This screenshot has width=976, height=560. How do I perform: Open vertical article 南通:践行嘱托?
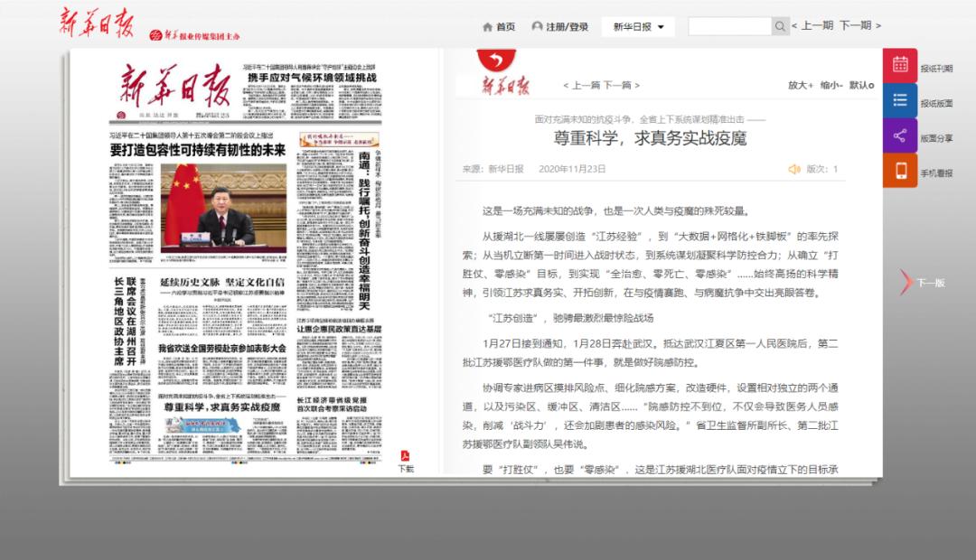click(x=364, y=231)
